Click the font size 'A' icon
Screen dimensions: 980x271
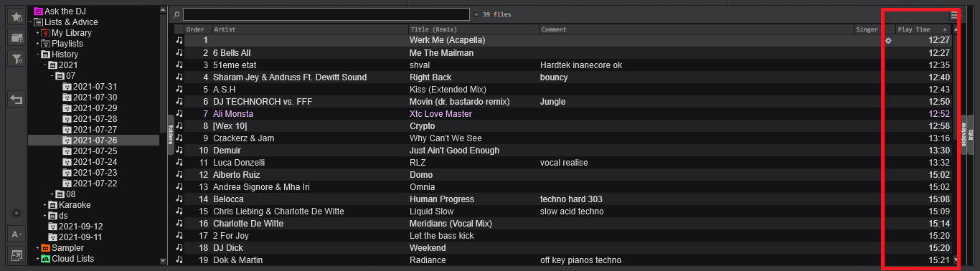pyautogui.click(x=16, y=234)
